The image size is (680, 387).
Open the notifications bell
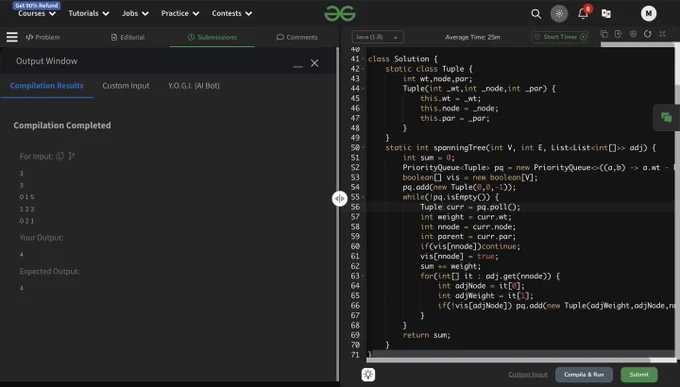point(583,13)
